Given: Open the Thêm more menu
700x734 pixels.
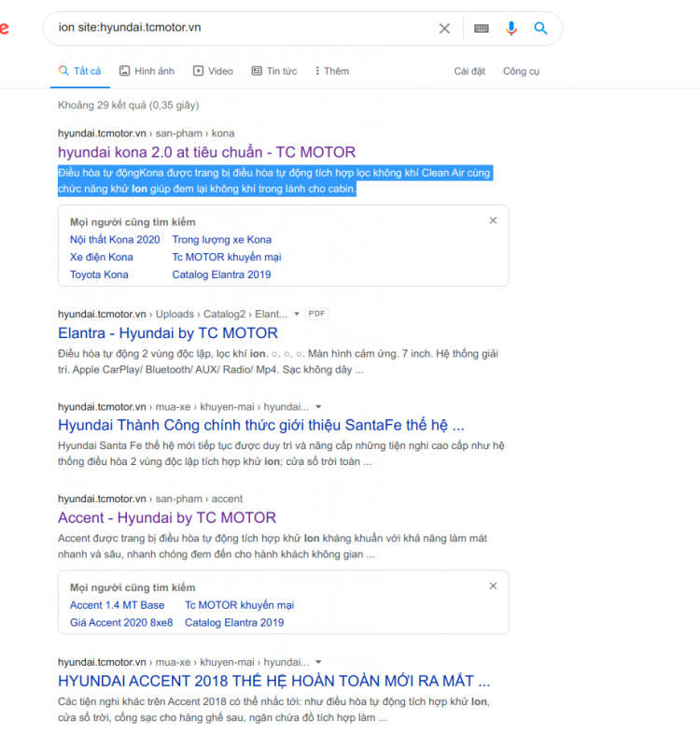Looking at the screenshot, I should click(331, 71).
